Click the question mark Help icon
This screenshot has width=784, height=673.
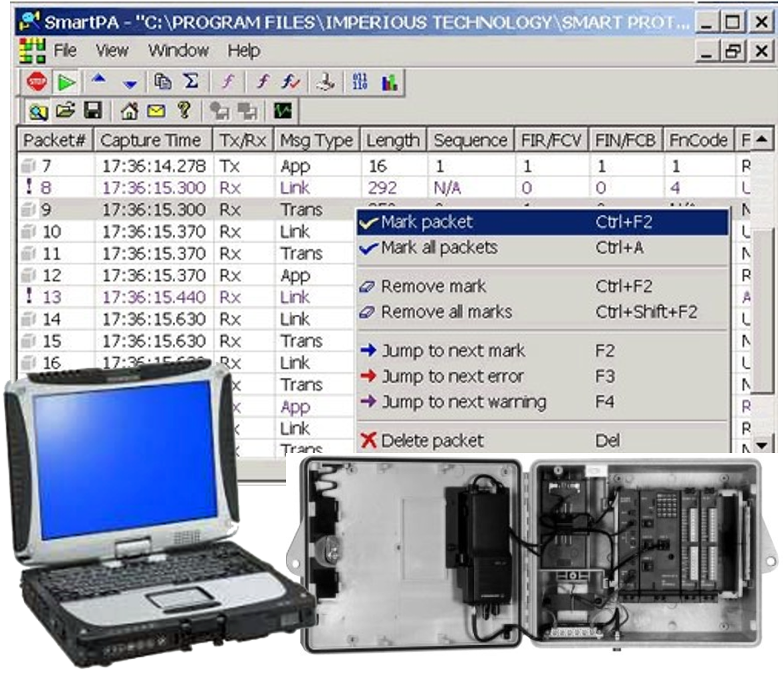point(183,110)
